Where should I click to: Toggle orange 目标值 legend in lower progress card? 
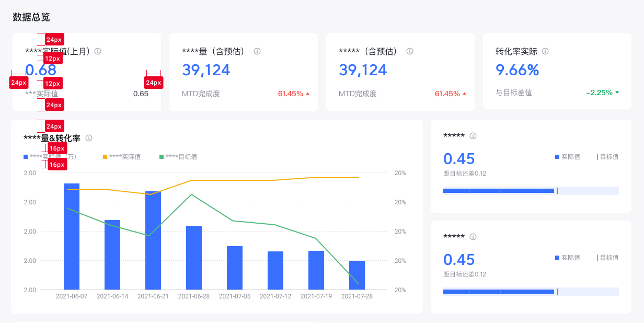[607, 258]
